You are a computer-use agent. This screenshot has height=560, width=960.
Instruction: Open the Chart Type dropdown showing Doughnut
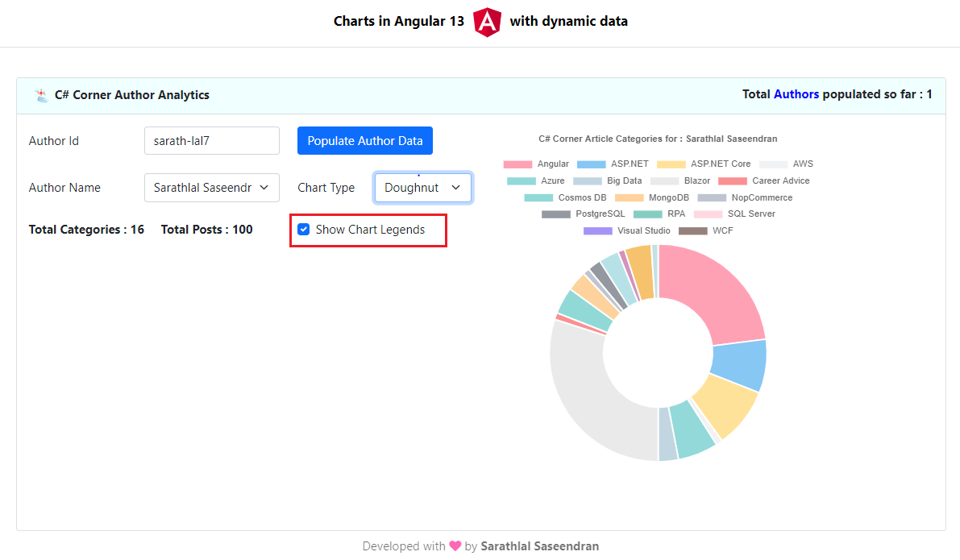click(x=422, y=188)
